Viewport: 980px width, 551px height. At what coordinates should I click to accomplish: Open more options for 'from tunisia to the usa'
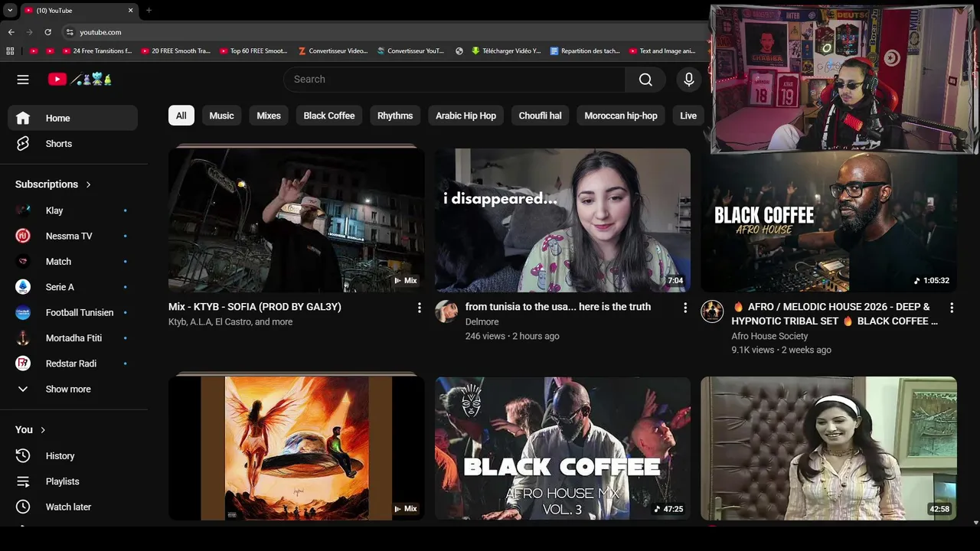click(685, 308)
